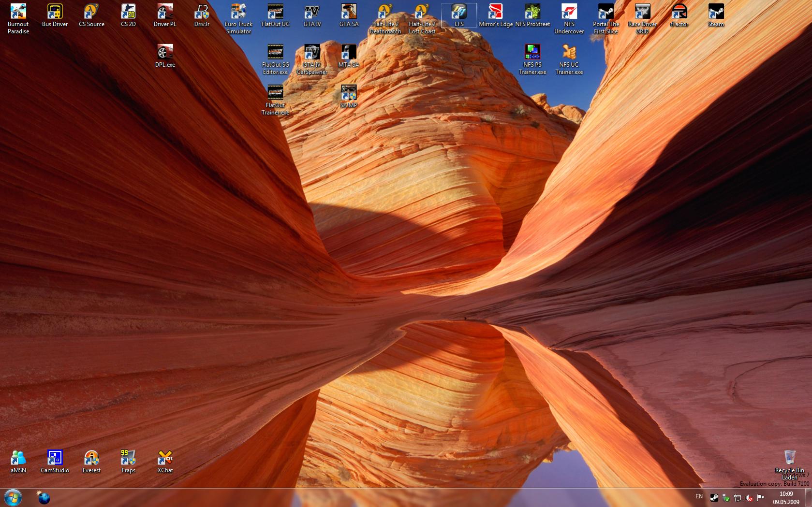The width and height of the screenshot is (812, 507).
Task: Click the taskbar clock showing 10:09
Action: 786,498
